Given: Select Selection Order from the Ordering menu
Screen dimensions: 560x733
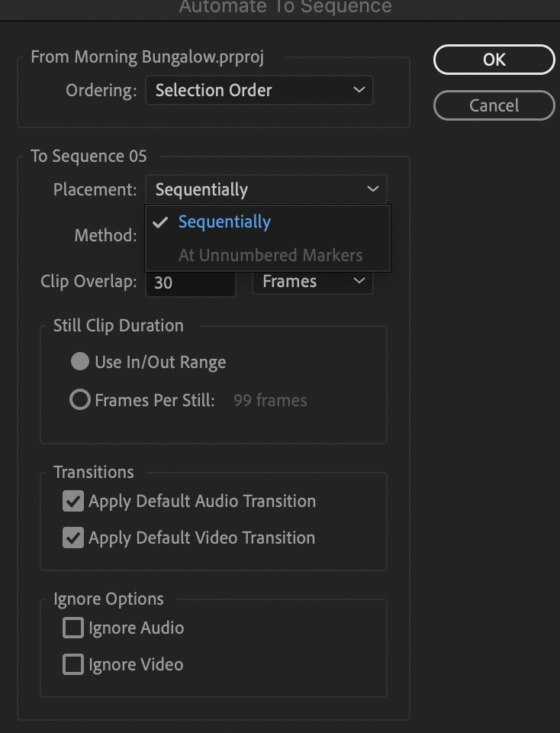Looking at the screenshot, I should 214,90.
